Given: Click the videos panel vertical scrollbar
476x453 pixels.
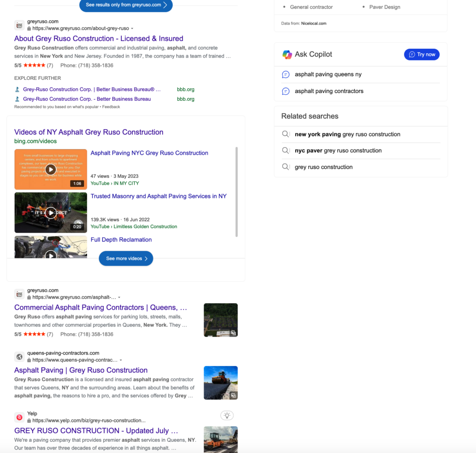Looking at the screenshot, I should 237,192.
